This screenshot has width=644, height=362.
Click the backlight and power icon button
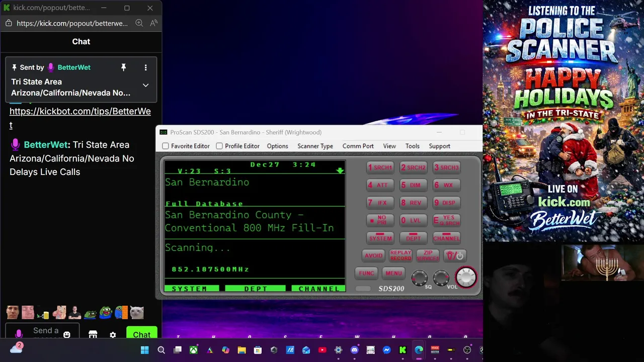click(455, 255)
